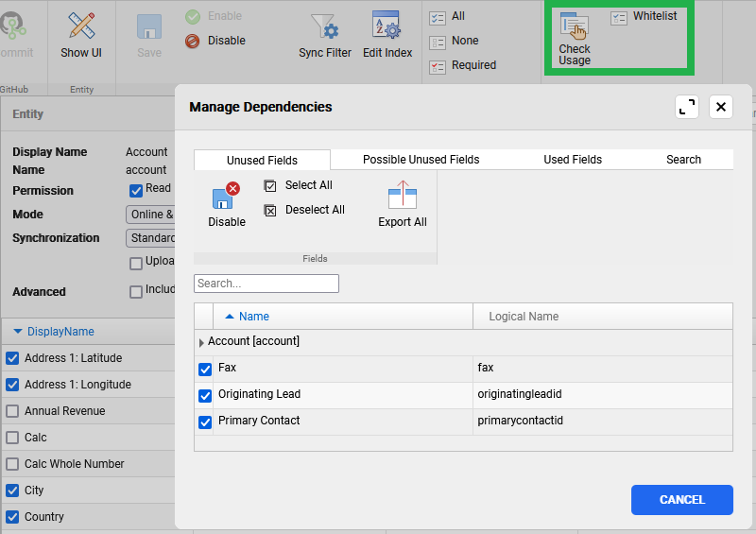Switch to Possible Unused Fields tab
Image resolution: width=756 pixels, height=534 pixels.
click(x=421, y=160)
